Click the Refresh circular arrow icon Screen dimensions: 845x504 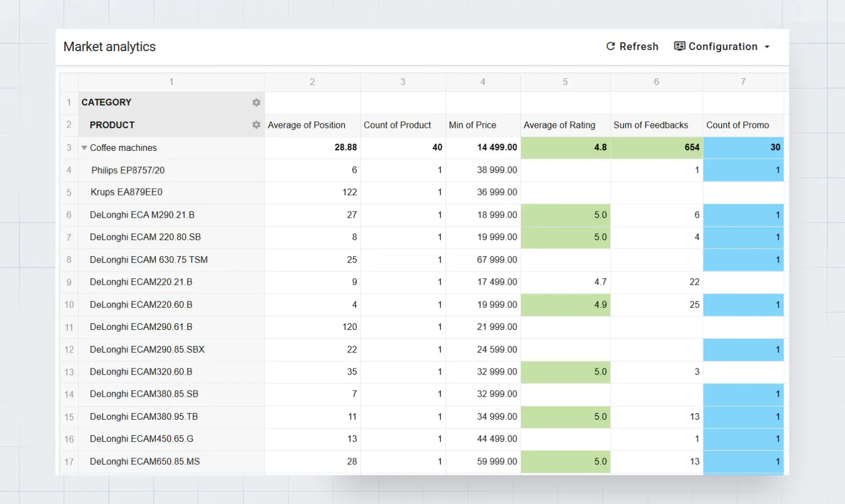pos(610,47)
